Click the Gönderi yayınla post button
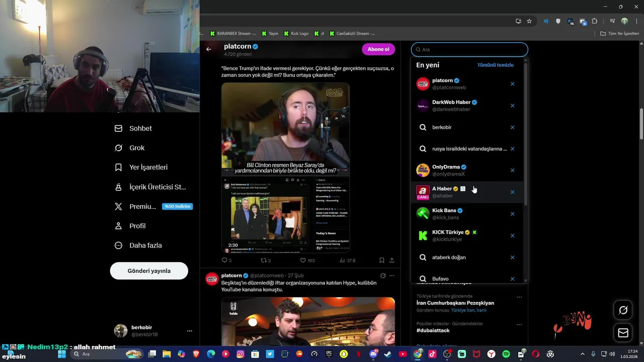The width and height of the screenshot is (644, 362). point(149,271)
